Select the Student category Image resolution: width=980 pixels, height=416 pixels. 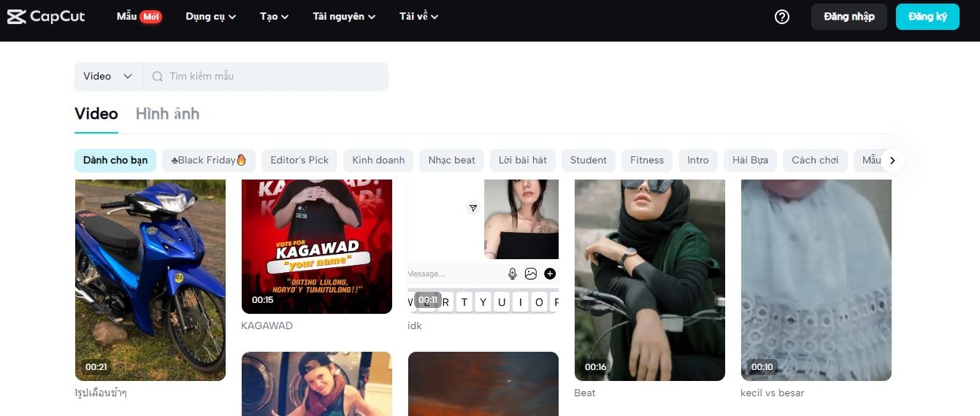coord(589,161)
